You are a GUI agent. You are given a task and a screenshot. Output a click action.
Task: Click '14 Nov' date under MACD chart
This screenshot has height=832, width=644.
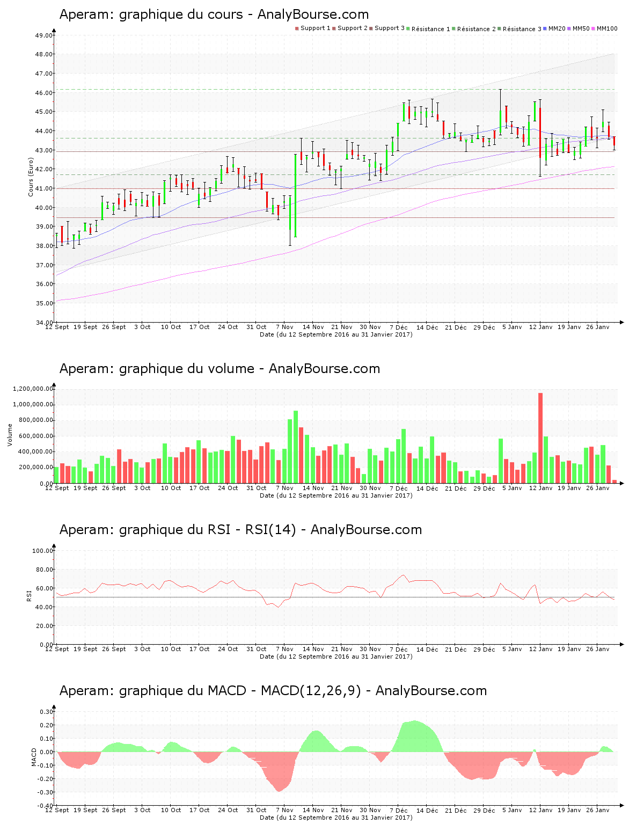tap(313, 810)
